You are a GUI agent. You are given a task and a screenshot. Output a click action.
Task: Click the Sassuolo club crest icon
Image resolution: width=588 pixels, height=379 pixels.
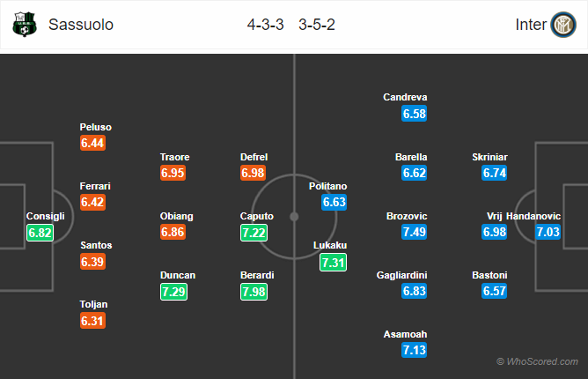pyautogui.click(x=25, y=25)
